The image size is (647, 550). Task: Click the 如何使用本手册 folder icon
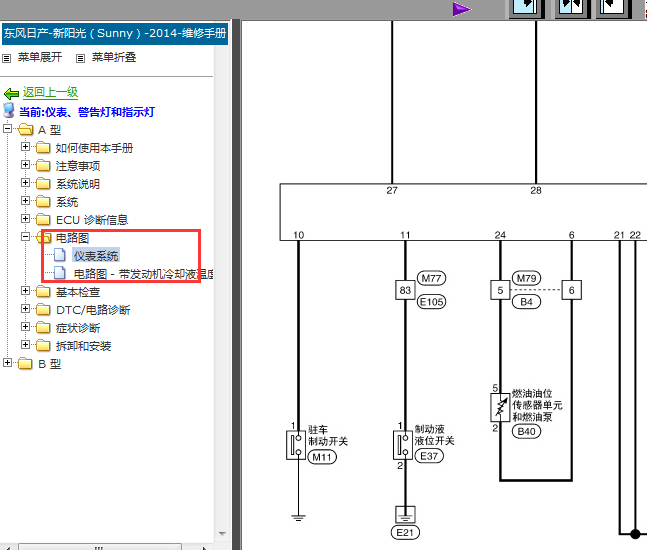click(x=43, y=147)
